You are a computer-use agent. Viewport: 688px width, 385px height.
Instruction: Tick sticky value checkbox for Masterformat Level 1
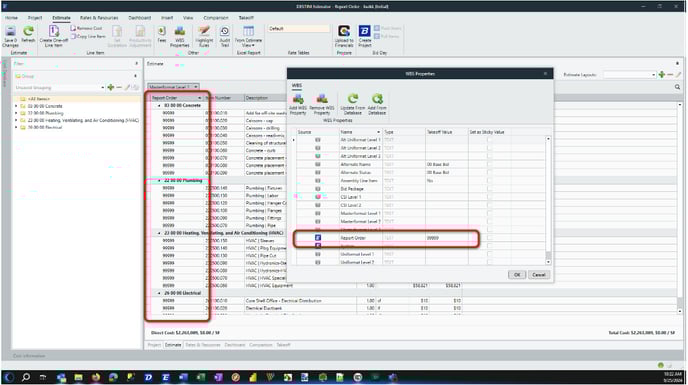pyautogui.click(x=489, y=213)
